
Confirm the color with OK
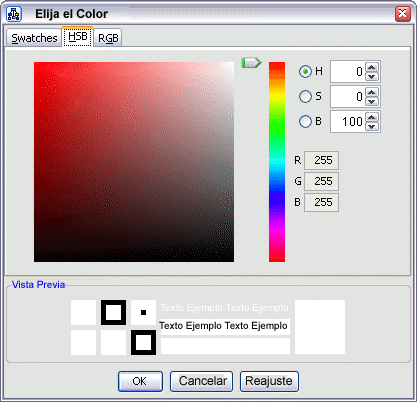(140, 381)
